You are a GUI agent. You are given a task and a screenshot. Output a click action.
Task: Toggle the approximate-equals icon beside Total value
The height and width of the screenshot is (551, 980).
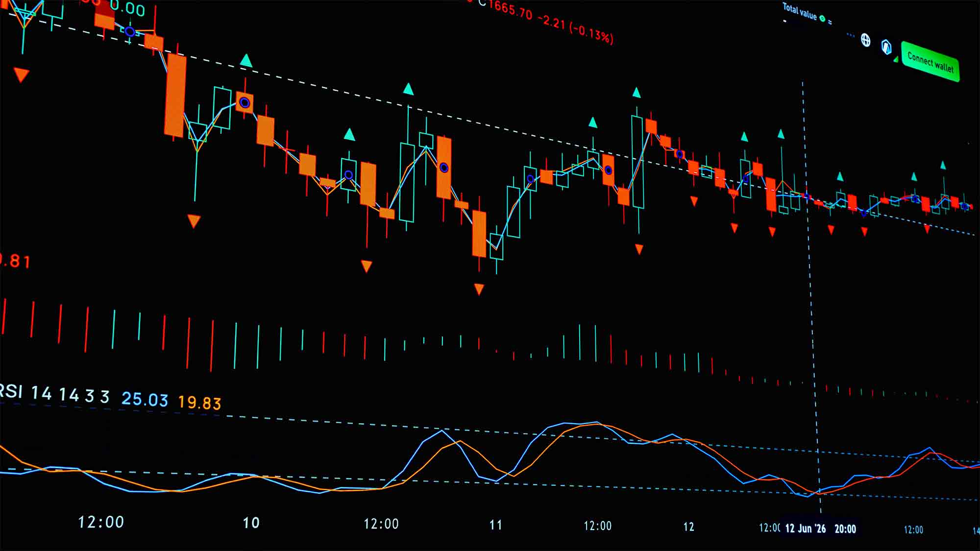[830, 22]
